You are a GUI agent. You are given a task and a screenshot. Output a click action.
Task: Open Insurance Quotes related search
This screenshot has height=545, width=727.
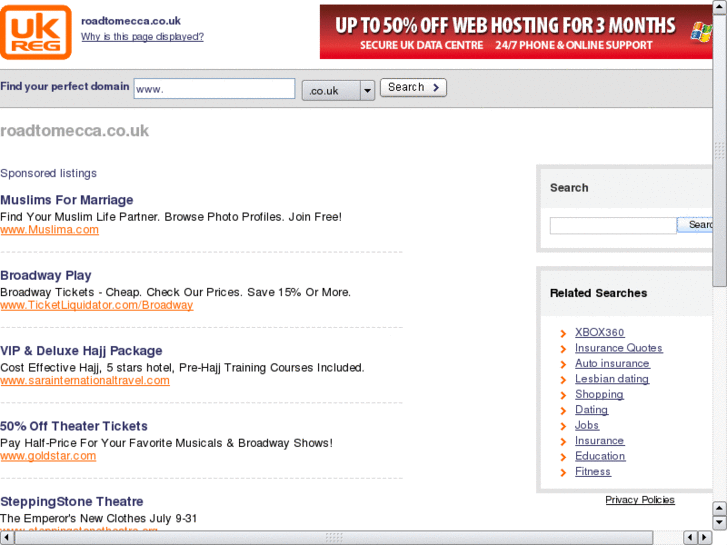coord(619,348)
